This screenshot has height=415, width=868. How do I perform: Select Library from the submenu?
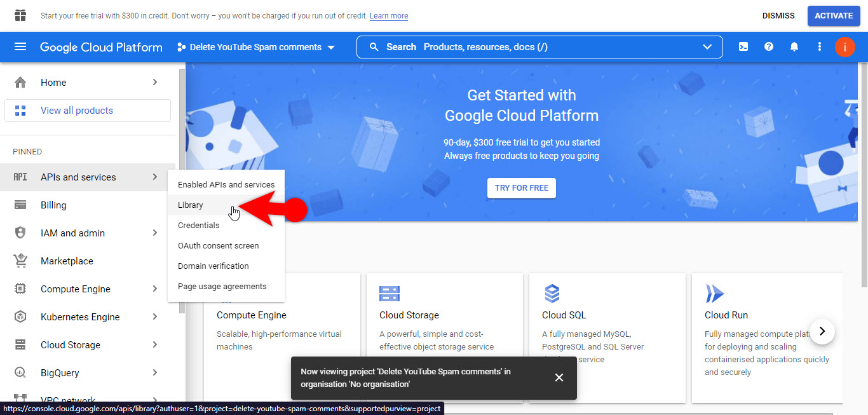[x=226, y=205]
